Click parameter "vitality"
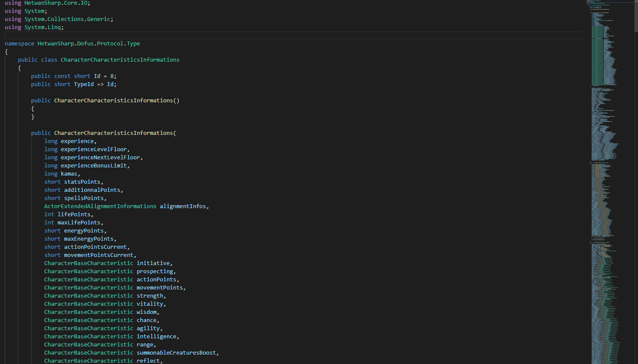638x364 pixels. [x=150, y=304]
